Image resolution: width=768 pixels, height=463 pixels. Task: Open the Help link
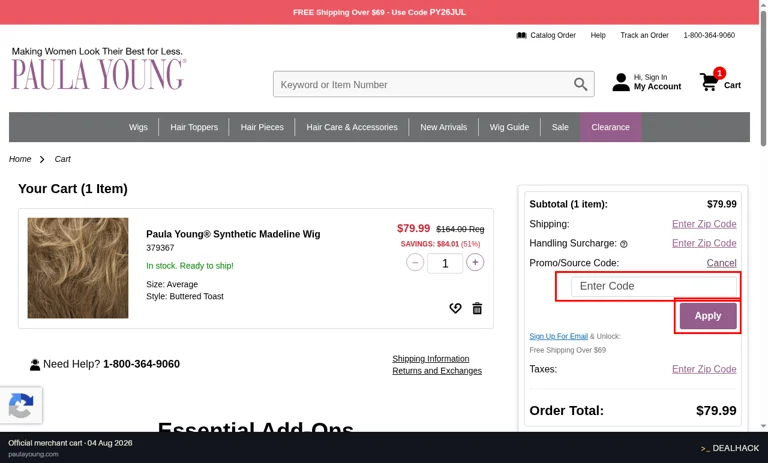tap(598, 35)
